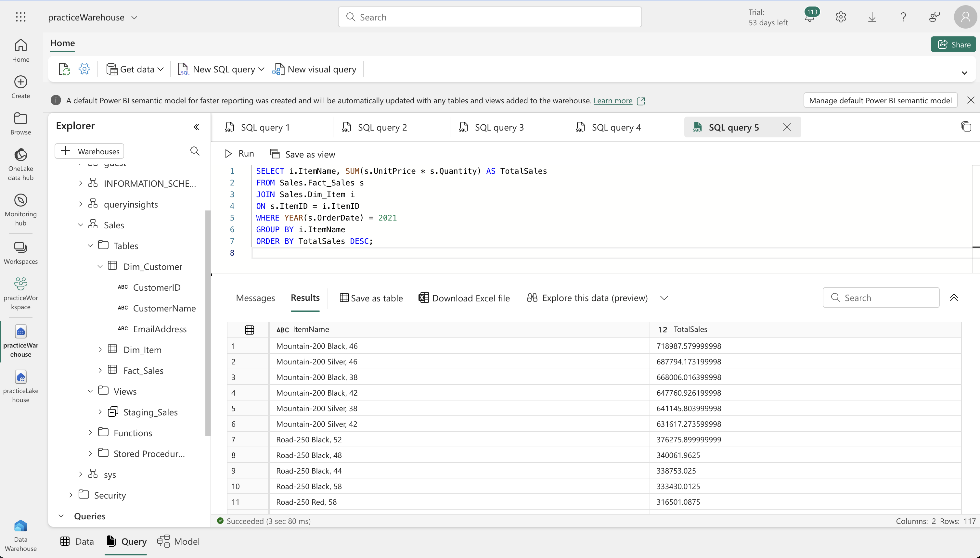Switch to the Model view tab

tap(179, 541)
